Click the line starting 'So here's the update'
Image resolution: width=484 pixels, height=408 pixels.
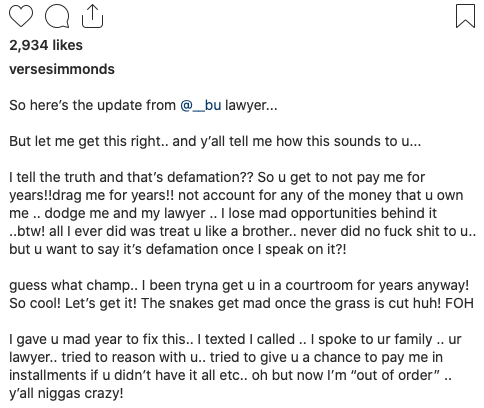click(x=143, y=105)
